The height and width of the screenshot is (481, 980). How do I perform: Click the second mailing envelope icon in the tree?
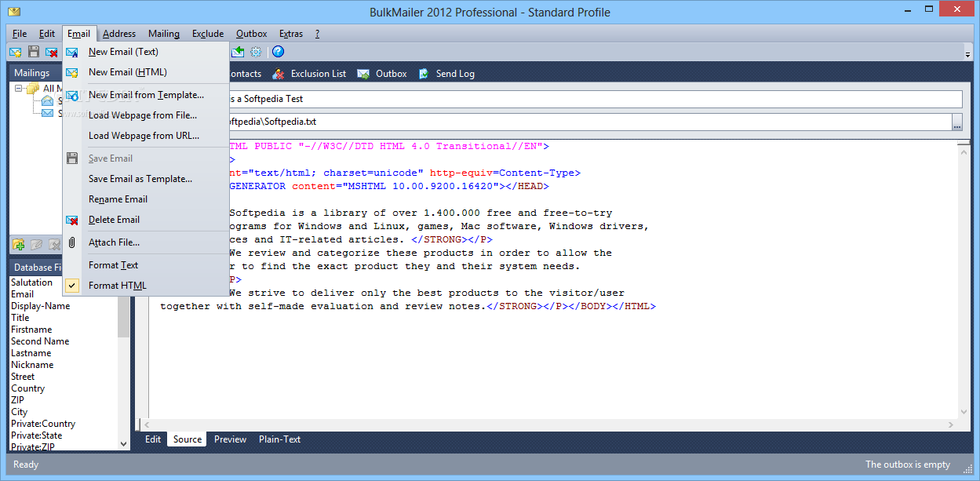pyautogui.click(x=48, y=113)
